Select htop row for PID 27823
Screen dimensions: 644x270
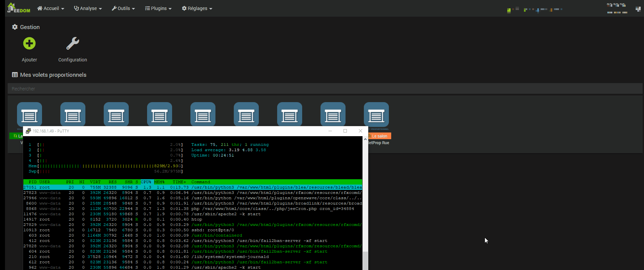pyautogui.click(x=193, y=193)
